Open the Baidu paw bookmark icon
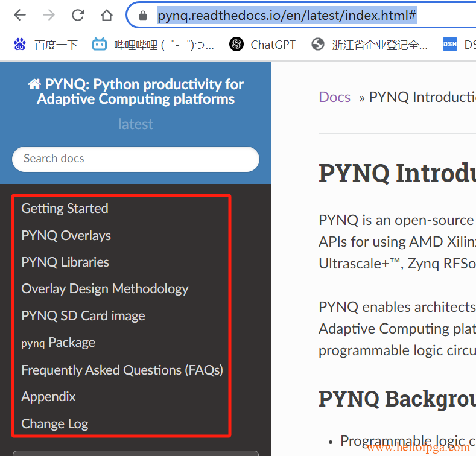Screen dimensions: 476x456 [x=19, y=44]
